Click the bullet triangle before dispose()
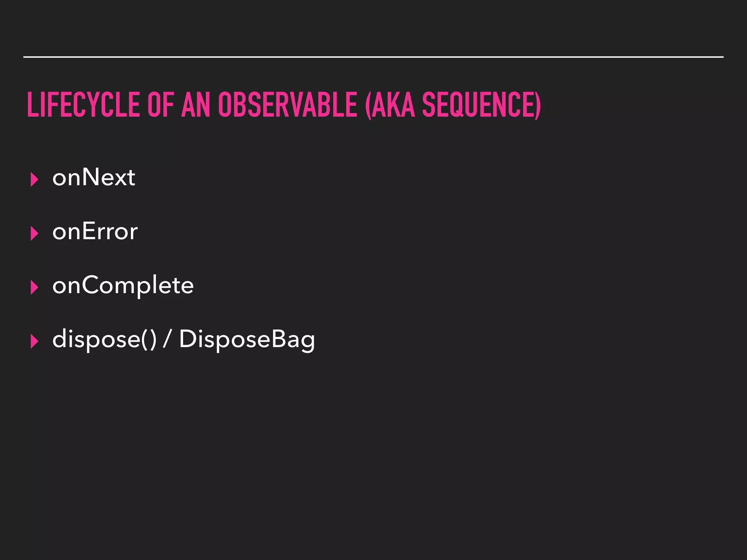747x560 pixels. [x=35, y=341]
